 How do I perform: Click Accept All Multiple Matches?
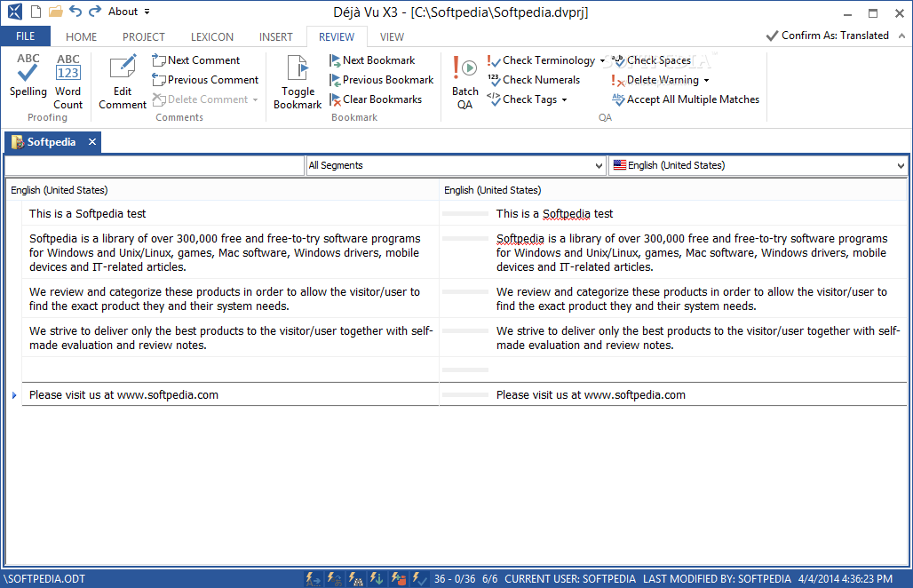(686, 99)
